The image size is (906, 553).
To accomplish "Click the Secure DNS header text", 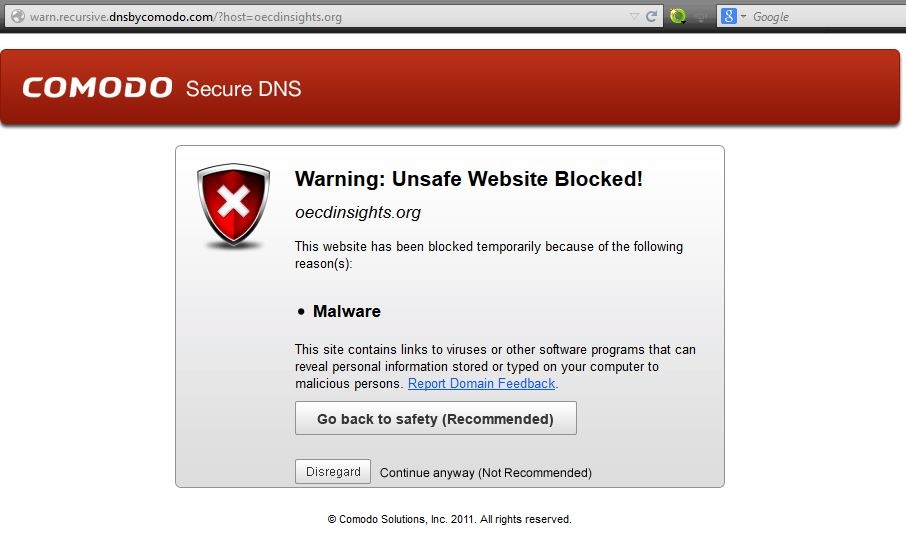I will [x=243, y=89].
